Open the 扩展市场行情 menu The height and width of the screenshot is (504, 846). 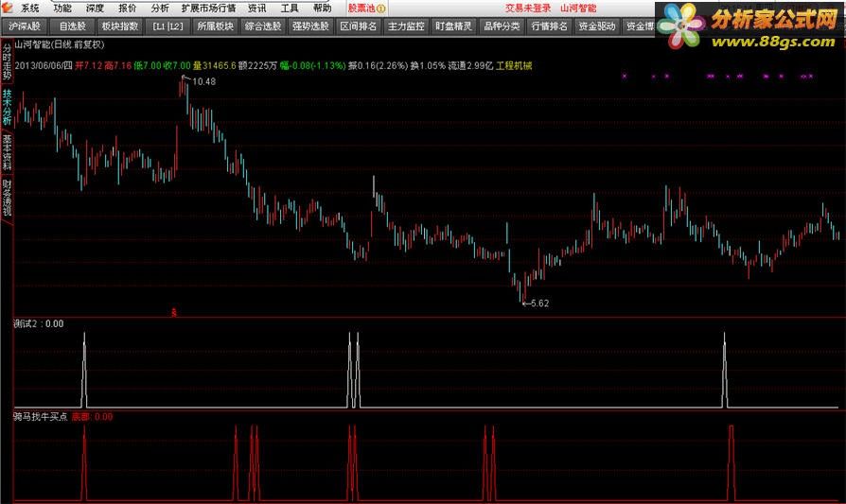(208, 9)
